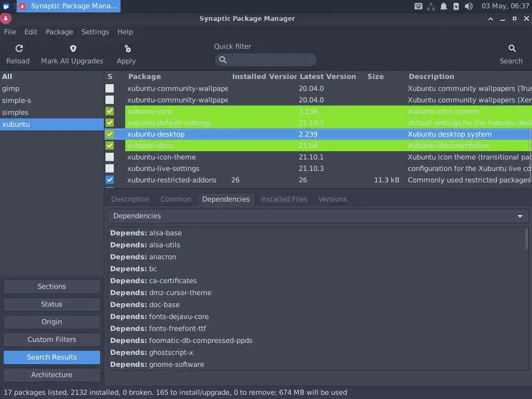
Task: Toggle the xubuntu-desktop status checkbox
Action: 110,134
